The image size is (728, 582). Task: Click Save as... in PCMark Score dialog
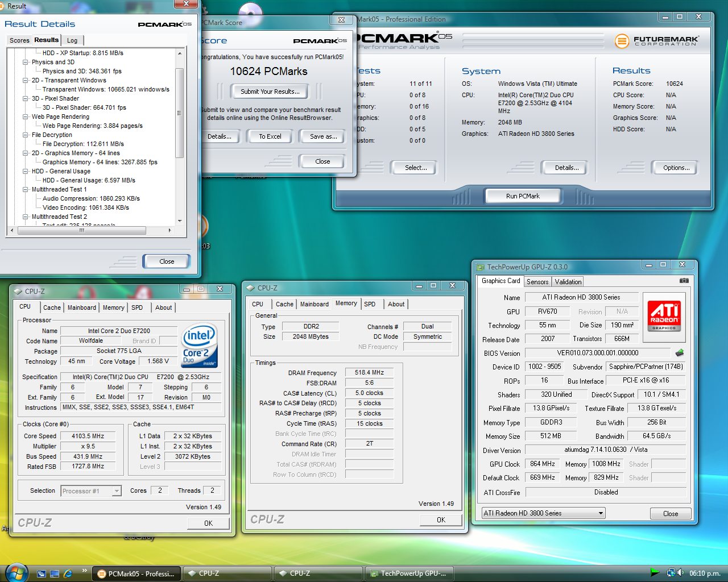tap(323, 136)
